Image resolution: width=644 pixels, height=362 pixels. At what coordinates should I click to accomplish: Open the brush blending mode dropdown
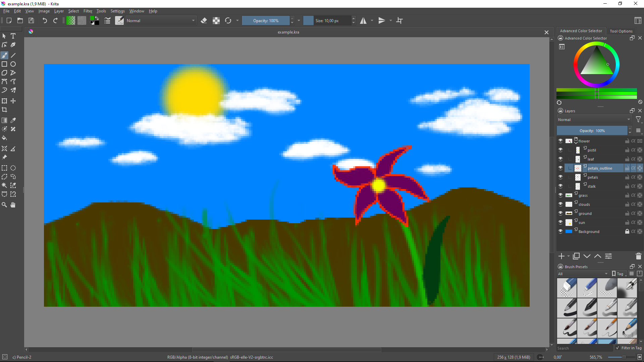[x=161, y=21]
